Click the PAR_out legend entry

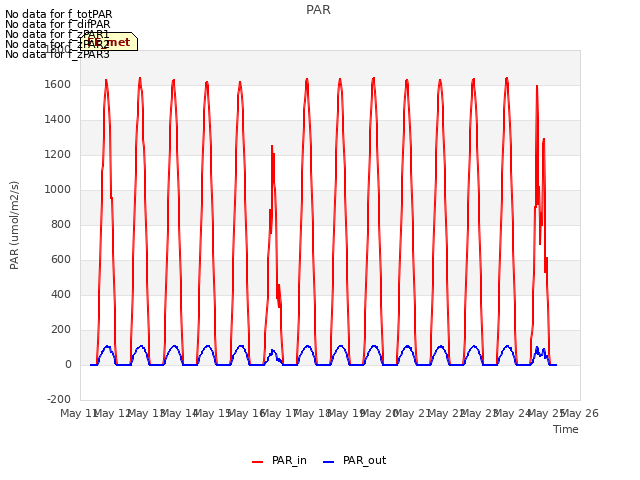tap(354, 461)
